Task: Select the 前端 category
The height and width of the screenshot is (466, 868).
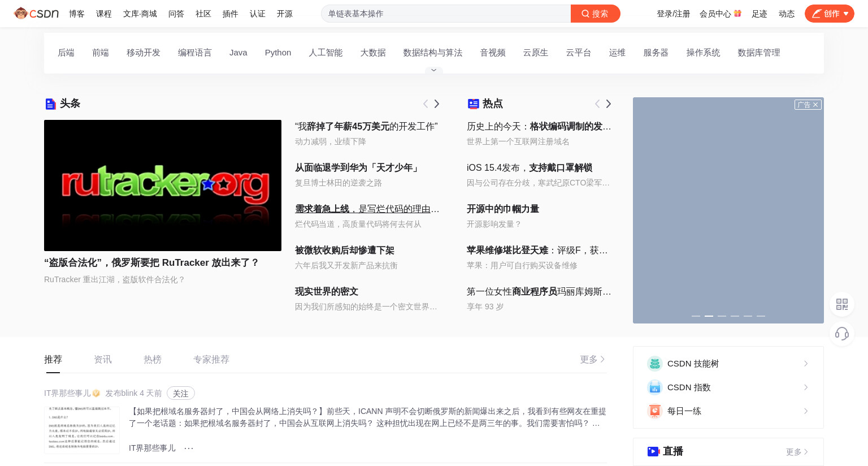Action: click(x=101, y=53)
